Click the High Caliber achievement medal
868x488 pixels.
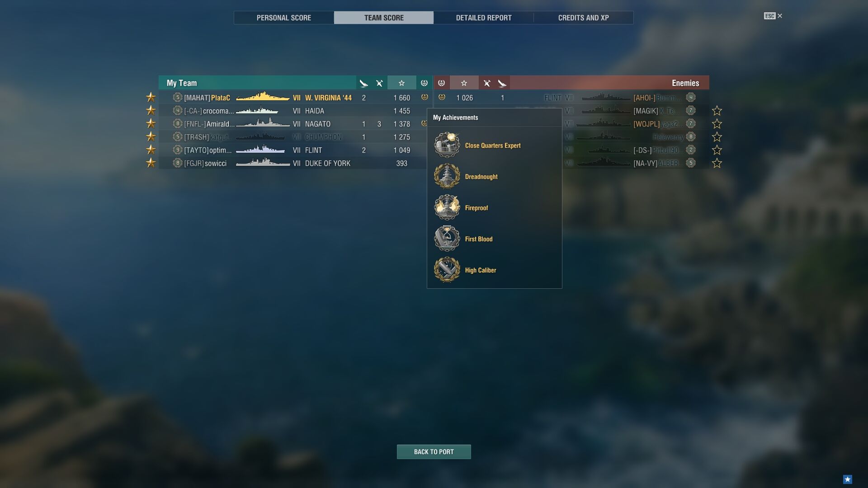pyautogui.click(x=447, y=270)
